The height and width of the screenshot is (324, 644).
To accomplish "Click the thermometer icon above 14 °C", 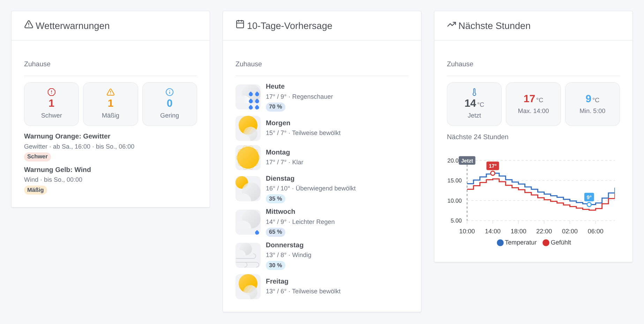I will [474, 92].
